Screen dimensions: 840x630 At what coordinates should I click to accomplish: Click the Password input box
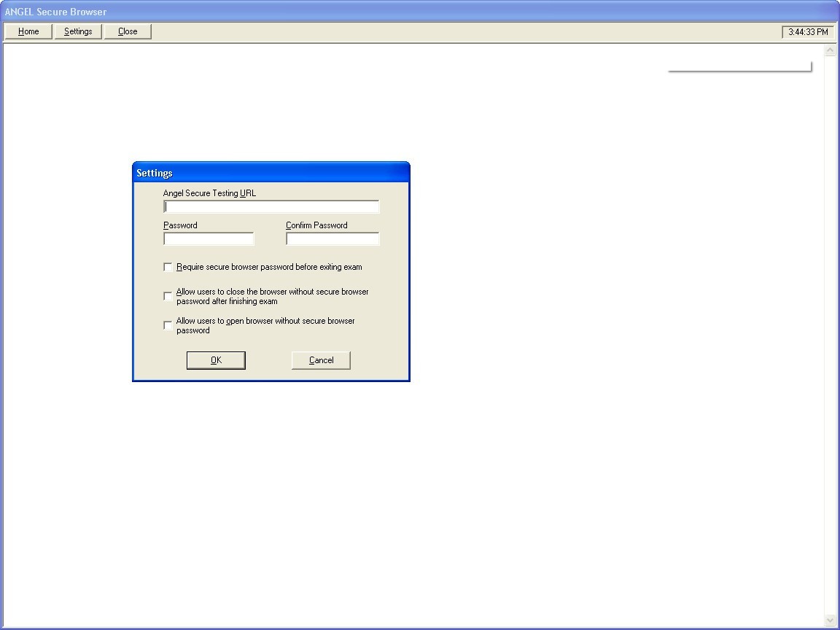(208, 238)
